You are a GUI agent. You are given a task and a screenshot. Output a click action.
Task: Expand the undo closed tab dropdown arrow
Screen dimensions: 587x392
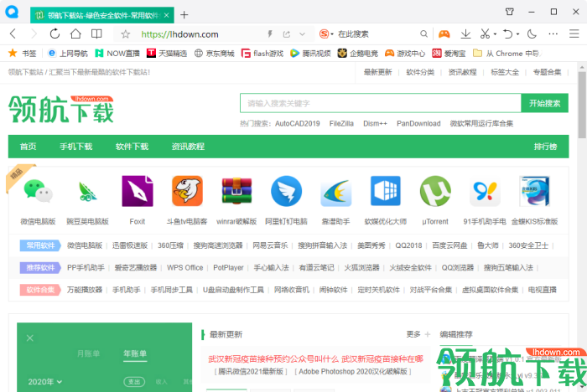[x=517, y=34]
